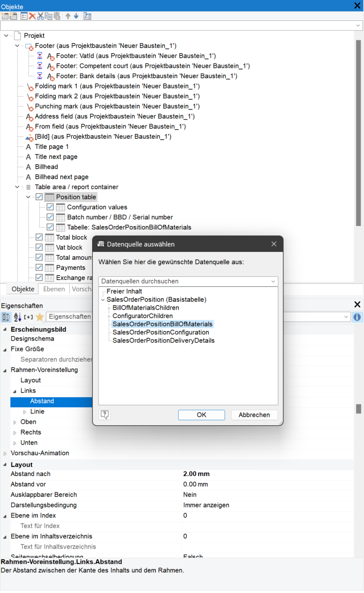
Task: Sort properties alphabetically with A-Z icon
Action: tap(17, 317)
